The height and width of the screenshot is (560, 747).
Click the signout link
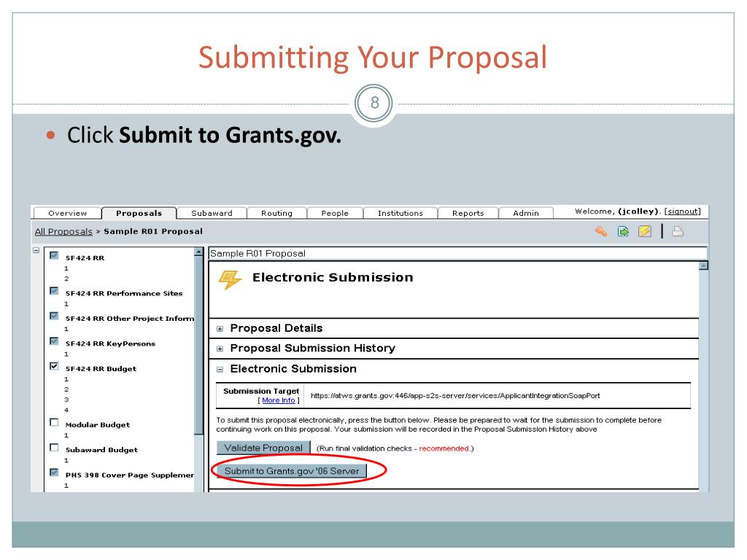click(x=683, y=211)
